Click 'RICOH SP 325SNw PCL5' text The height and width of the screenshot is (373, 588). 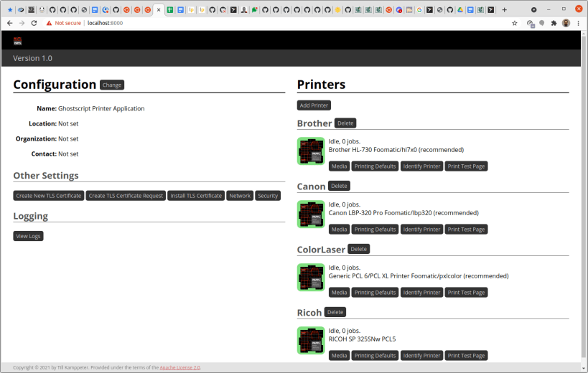(362, 339)
